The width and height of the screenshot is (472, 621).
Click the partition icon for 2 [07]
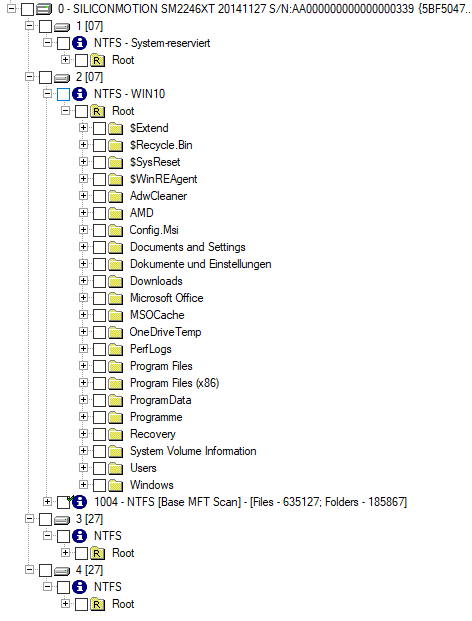[x=61, y=77]
